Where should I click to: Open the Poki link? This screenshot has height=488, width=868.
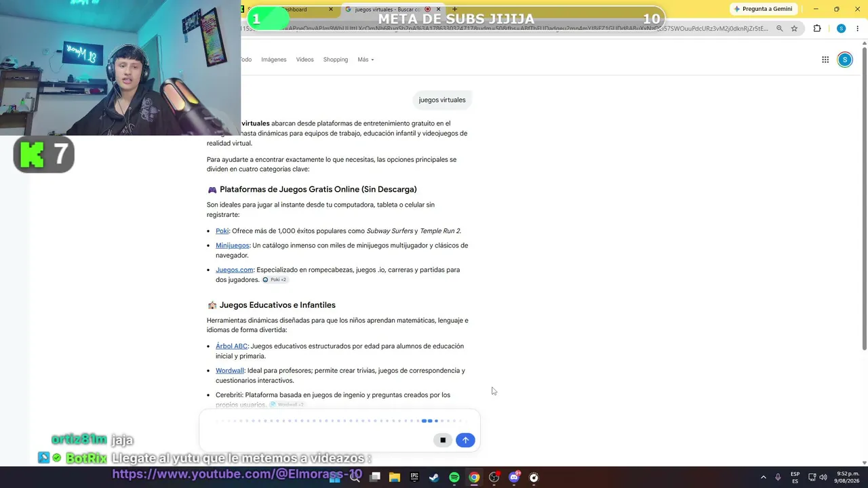point(222,231)
